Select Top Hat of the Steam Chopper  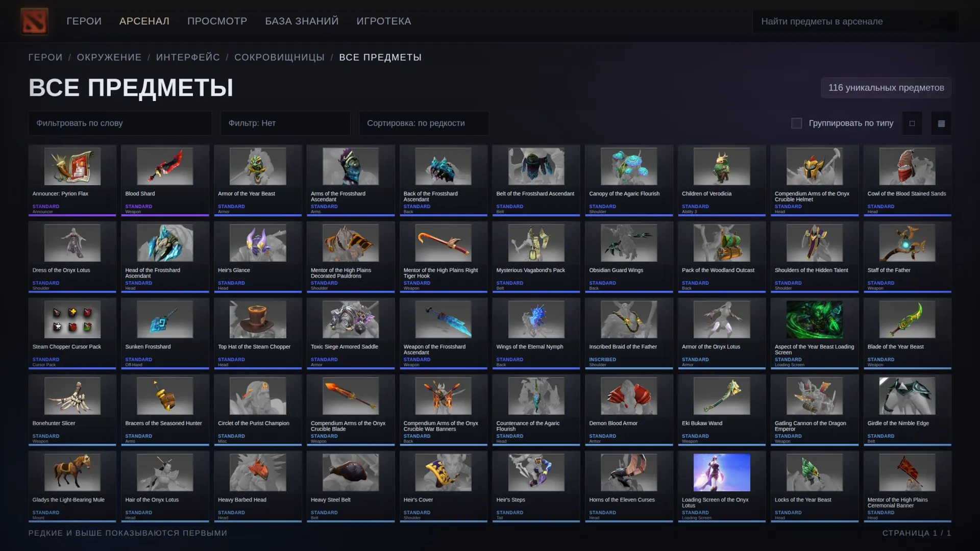point(258,333)
